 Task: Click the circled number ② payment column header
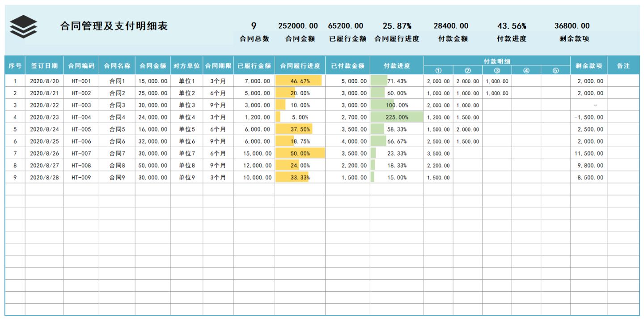(467, 70)
